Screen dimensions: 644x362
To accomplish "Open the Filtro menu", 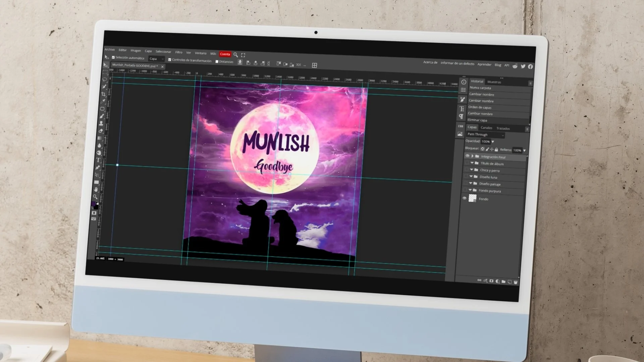I will point(178,52).
